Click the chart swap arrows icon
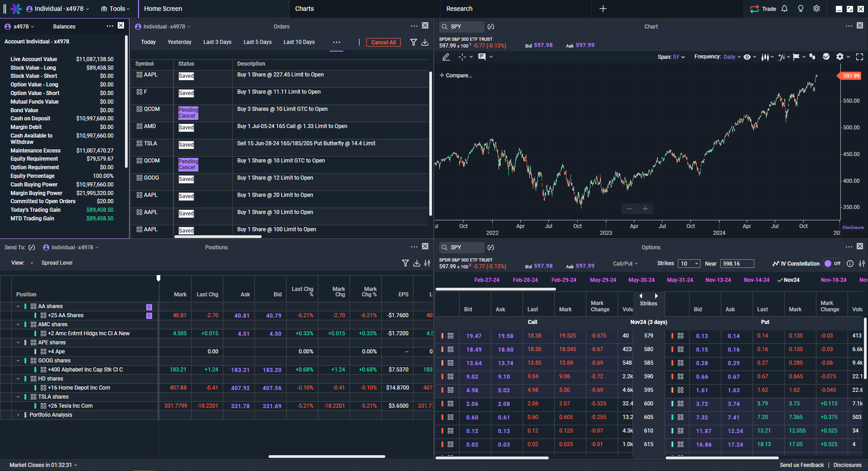 pos(812,57)
